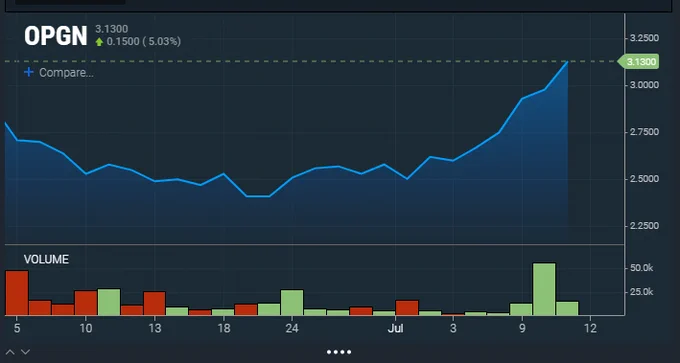
Task: Click the 50.0k volume axis label
Action: pos(641,268)
